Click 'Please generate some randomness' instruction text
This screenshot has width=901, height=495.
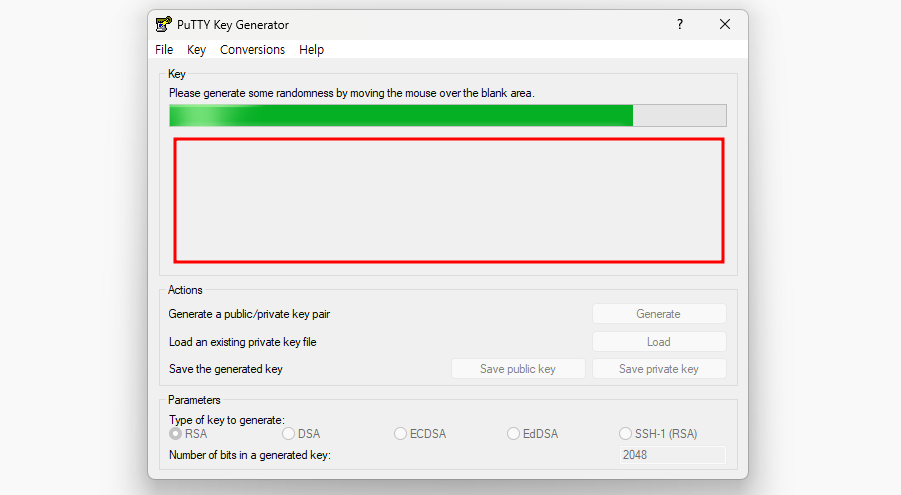point(352,93)
